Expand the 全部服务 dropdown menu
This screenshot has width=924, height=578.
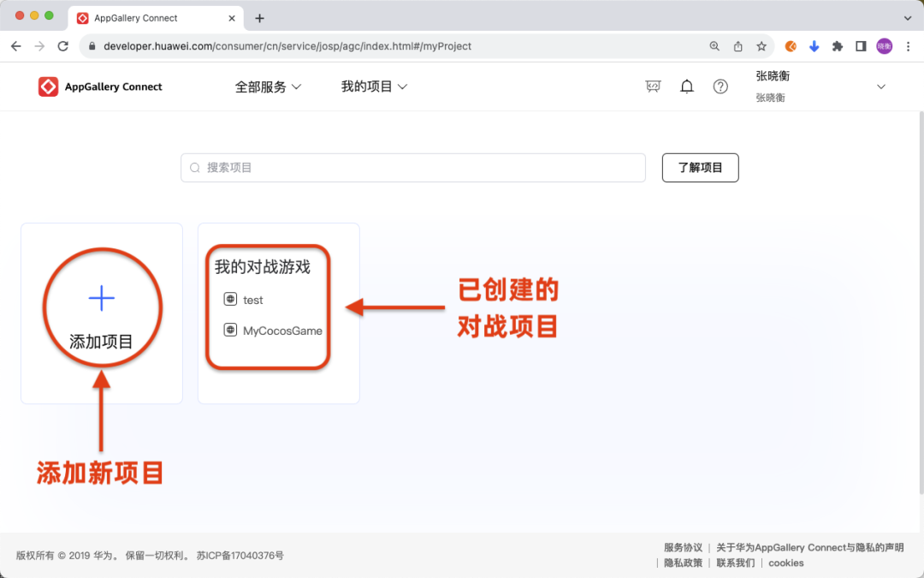[268, 86]
